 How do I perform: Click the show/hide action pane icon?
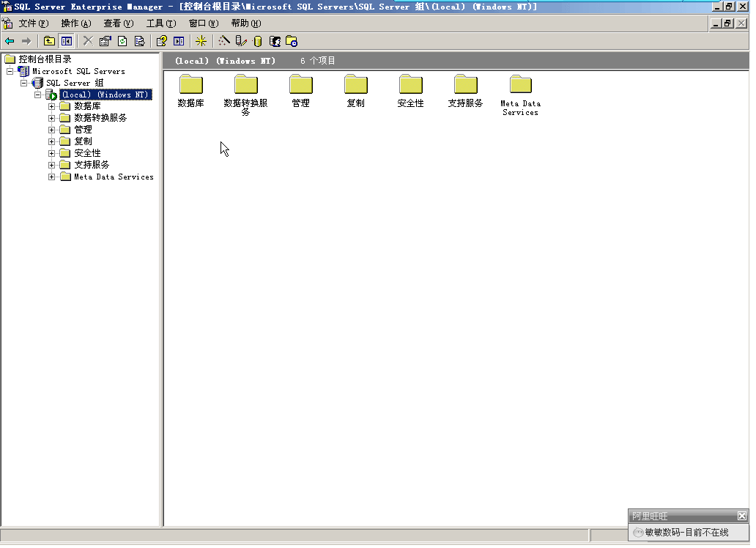click(x=179, y=42)
